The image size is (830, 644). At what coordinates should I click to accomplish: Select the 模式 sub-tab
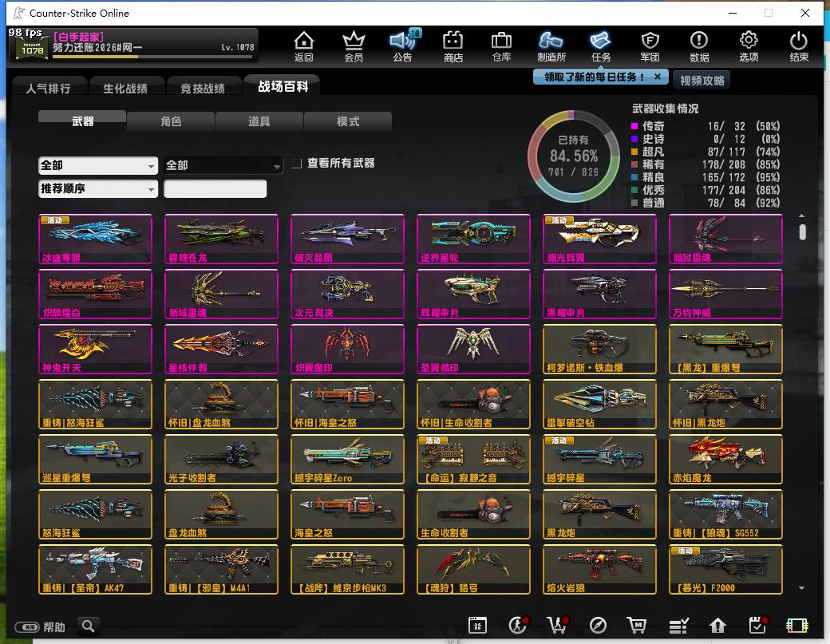pyautogui.click(x=348, y=121)
